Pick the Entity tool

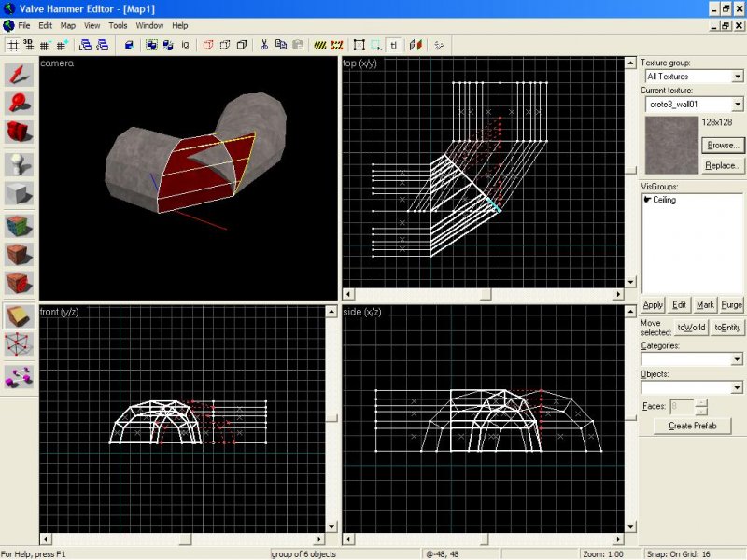coord(20,164)
